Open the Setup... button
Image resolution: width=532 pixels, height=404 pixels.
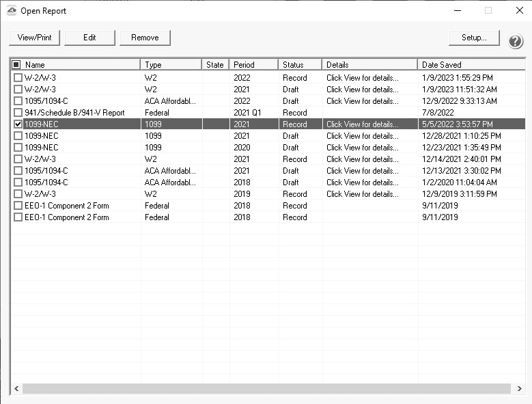[x=474, y=38]
